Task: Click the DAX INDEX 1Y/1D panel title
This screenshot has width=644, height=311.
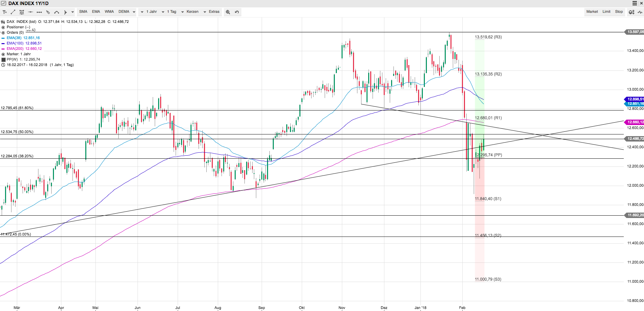Action: tap(29, 3)
